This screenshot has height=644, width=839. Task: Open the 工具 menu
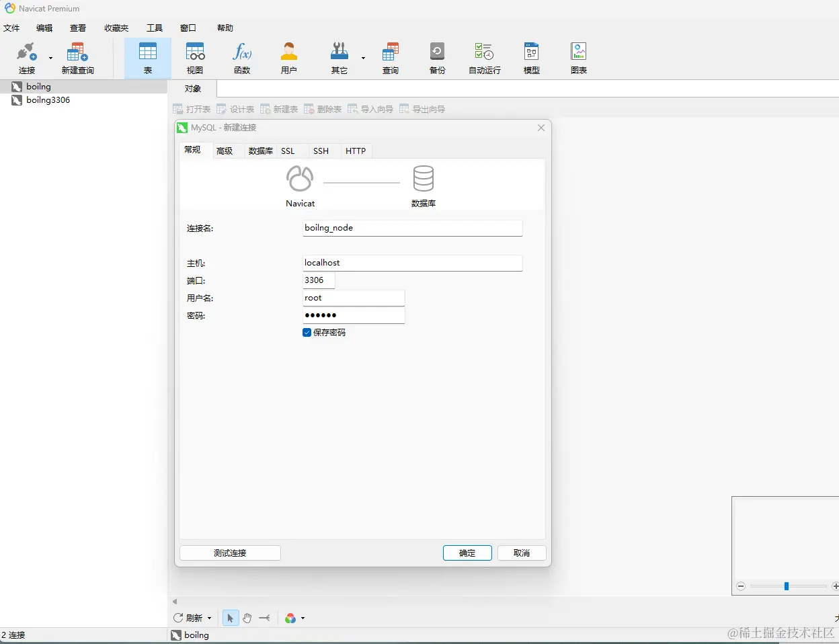(155, 28)
